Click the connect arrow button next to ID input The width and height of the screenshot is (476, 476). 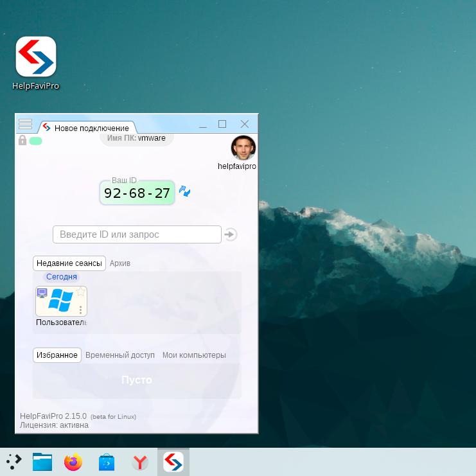[231, 234]
